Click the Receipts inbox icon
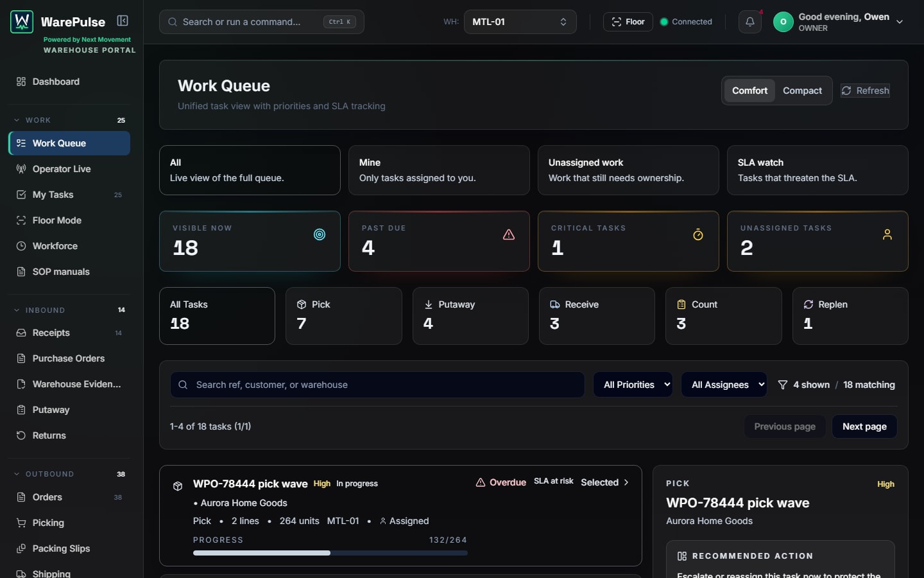 click(21, 333)
